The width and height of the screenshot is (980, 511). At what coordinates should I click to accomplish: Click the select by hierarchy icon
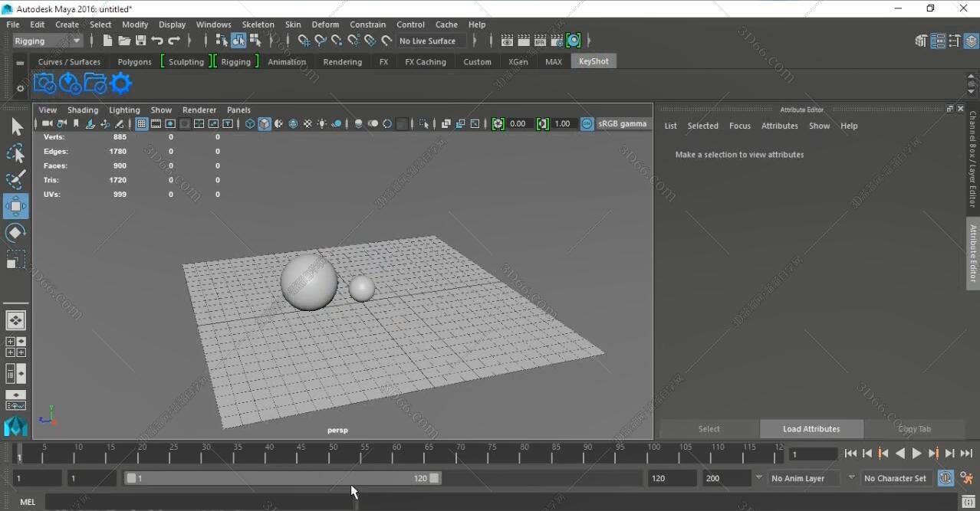coord(222,41)
